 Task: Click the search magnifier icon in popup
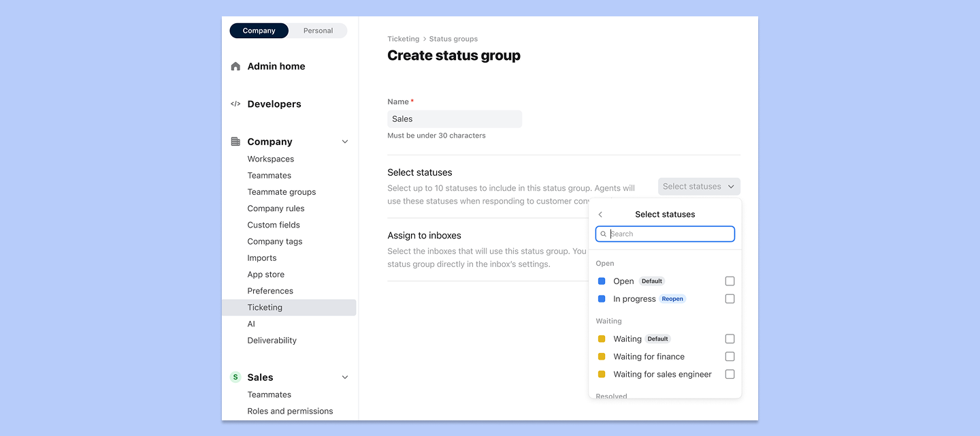[604, 234]
